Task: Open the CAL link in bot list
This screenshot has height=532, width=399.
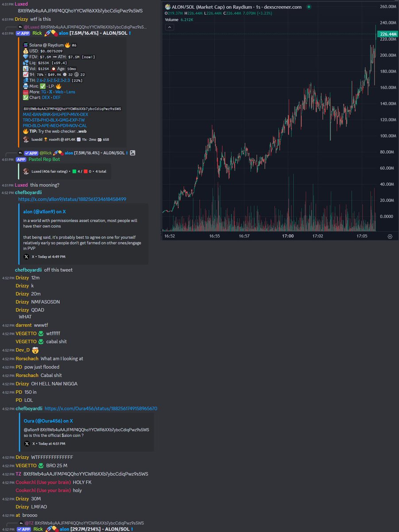Action: [x=83, y=125]
